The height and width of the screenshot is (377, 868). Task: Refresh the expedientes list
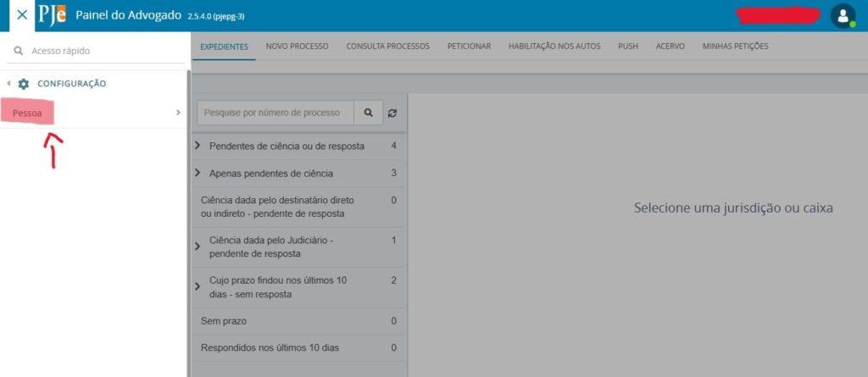pos(392,113)
